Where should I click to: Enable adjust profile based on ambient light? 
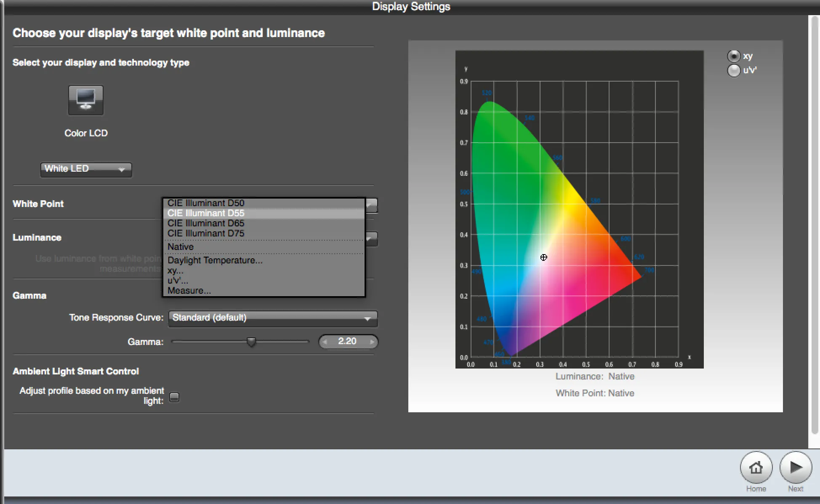point(174,397)
